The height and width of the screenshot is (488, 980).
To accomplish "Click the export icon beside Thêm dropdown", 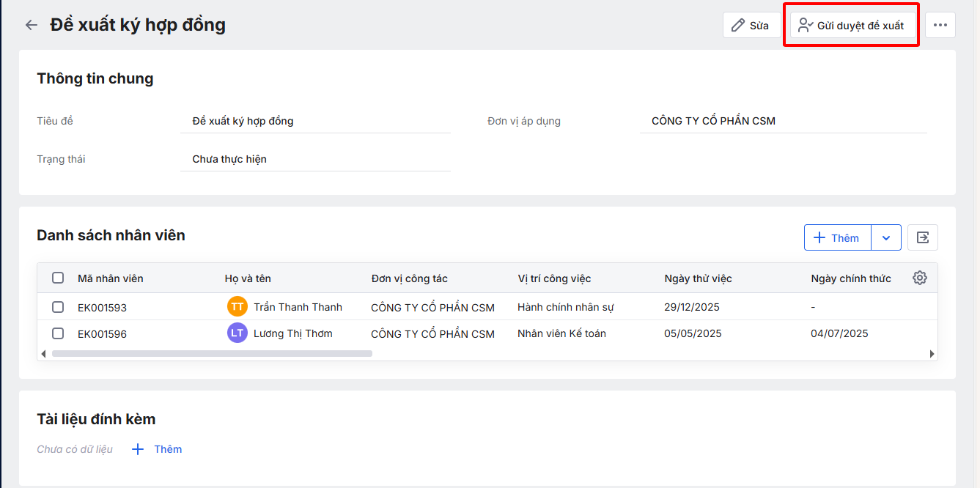I will pyautogui.click(x=922, y=237).
